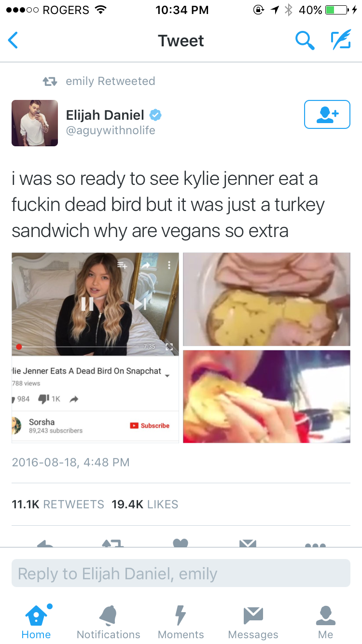This screenshot has height=644, width=362.
Task: Like the tweet with heart icon
Action: [x=180, y=543]
